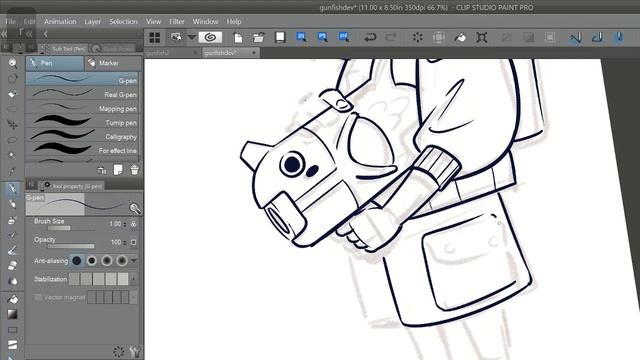Click the Stabilization stepper arrows

point(133,279)
